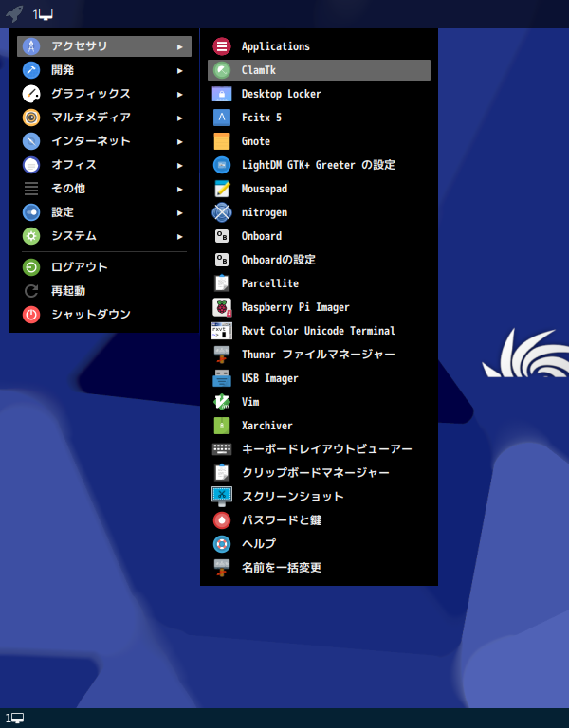Screen dimensions: 569x728
Task: Click the "Rxvt Color Unicode Terminal" text
Action: coord(319,331)
